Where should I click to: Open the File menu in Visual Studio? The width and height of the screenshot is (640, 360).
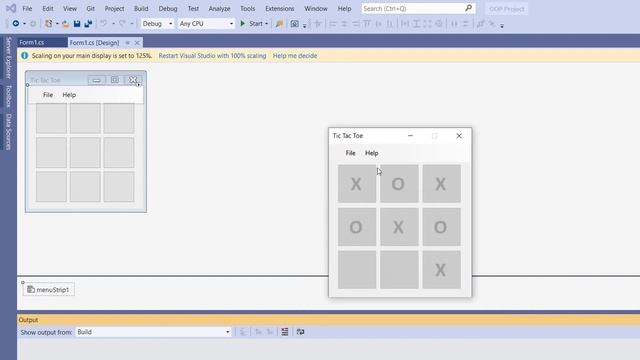click(27, 8)
